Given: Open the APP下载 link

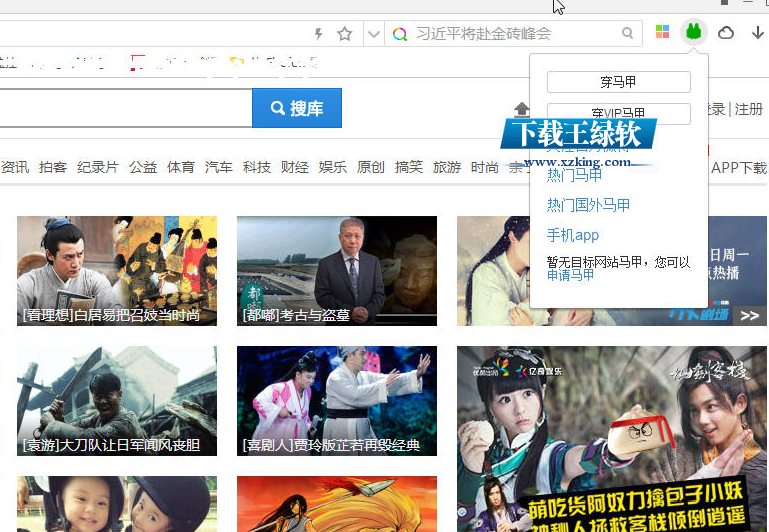Looking at the screenshot, I should 739,168.
